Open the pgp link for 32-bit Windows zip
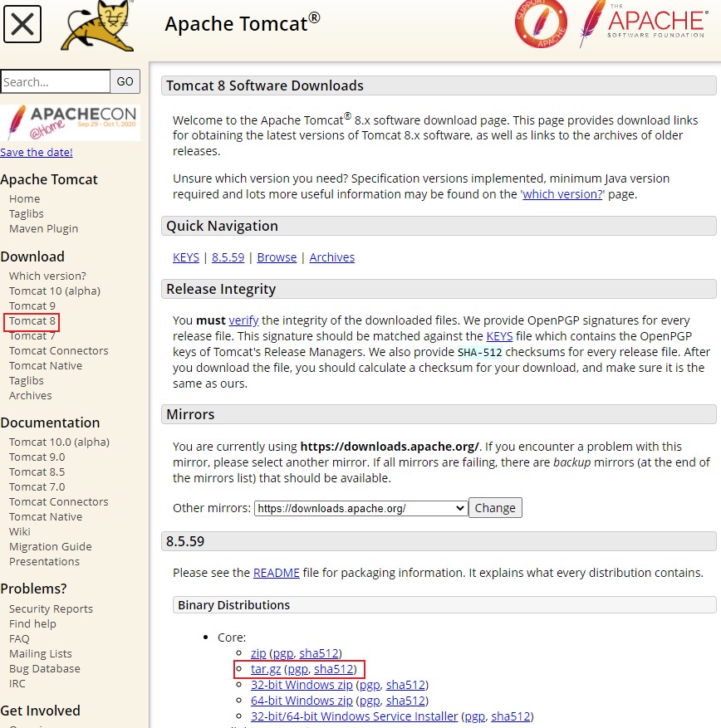Screen dimensions: 721x728 (x=370, y=685)
